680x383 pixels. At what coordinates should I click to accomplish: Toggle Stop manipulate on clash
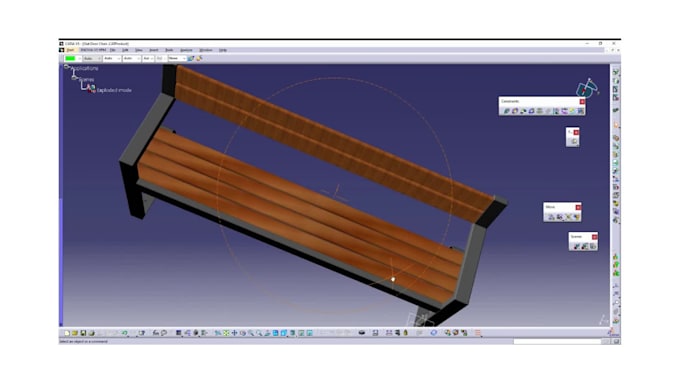click(576, 217)
